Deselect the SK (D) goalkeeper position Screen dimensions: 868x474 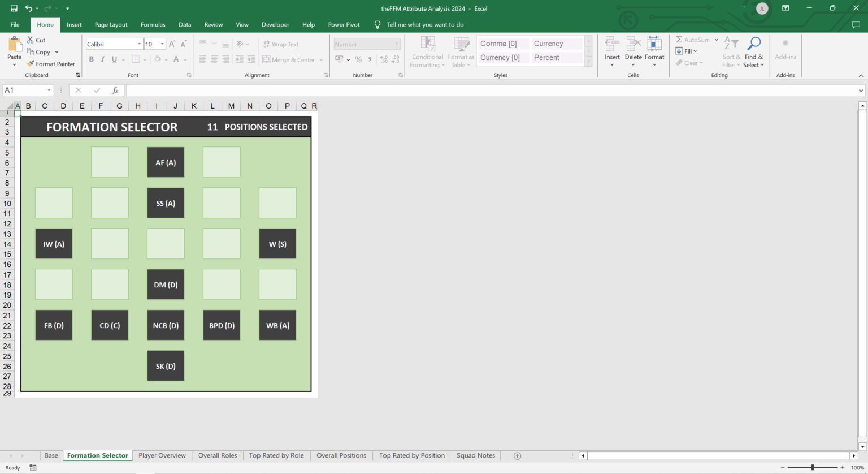pyautogui.click(x=166, y=365)
